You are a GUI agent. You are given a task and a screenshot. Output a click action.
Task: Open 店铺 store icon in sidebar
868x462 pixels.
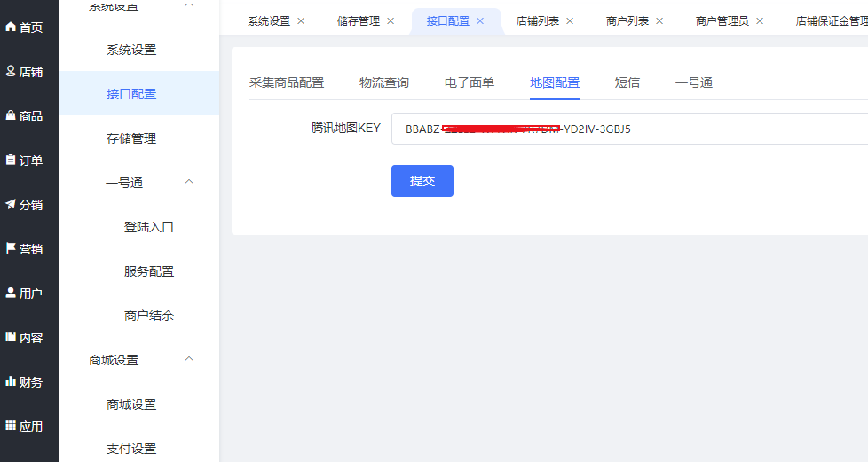11,71
